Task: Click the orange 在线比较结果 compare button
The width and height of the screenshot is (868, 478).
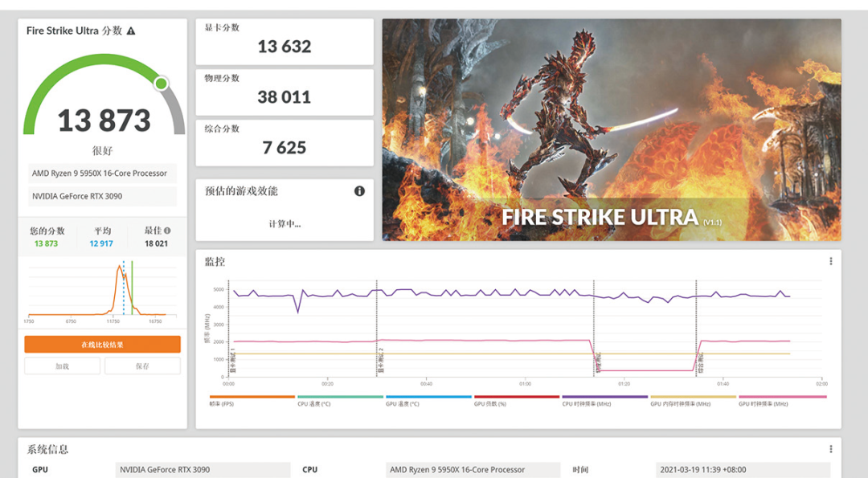Action: 102,344
